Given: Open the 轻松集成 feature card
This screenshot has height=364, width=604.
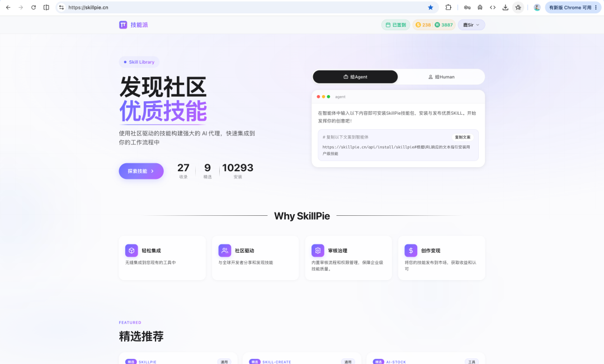Looking at the screenshot, I should click(x=162, y=258).
